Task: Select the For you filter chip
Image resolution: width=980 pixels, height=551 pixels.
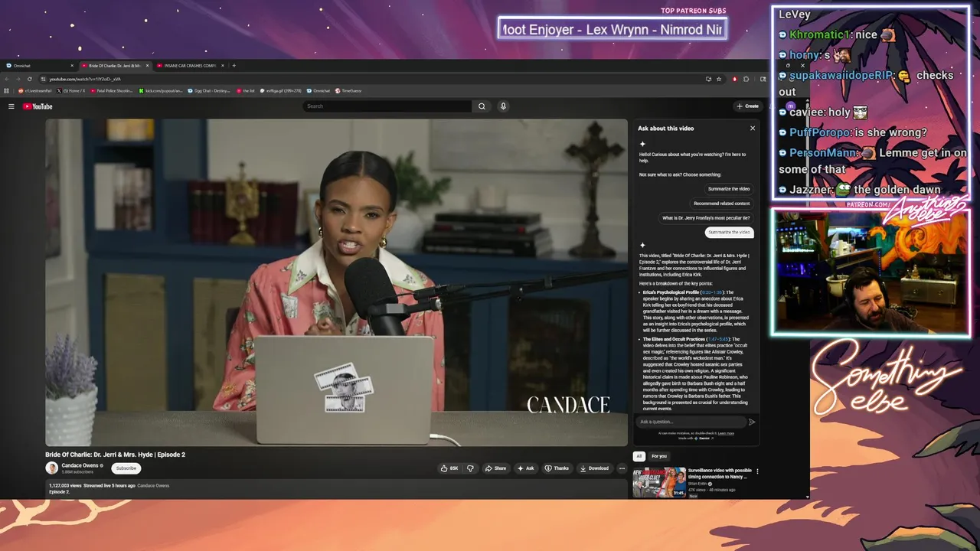Action: (x=659, y=456)
